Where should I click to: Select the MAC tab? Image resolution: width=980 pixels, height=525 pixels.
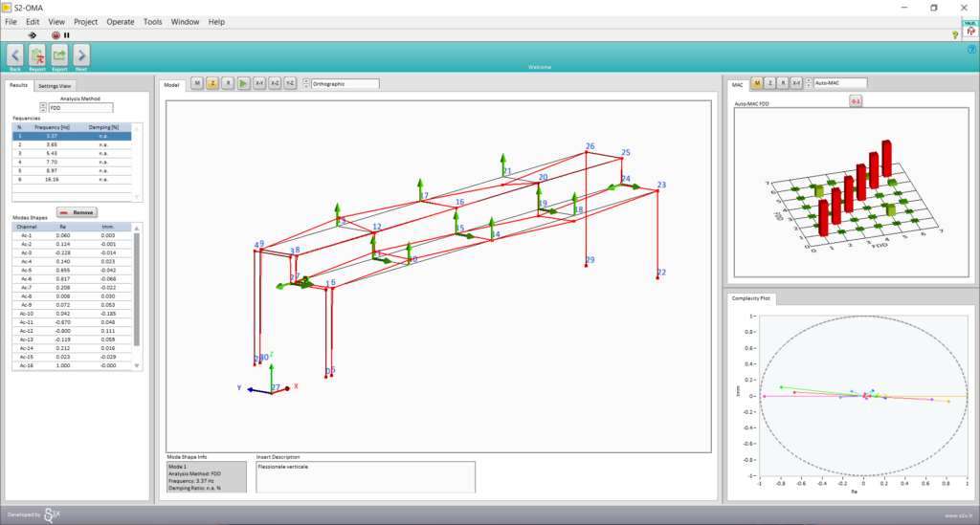coord(738,85)
